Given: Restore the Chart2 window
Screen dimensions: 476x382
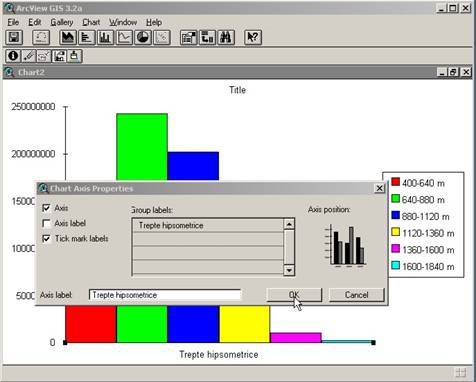Looking at the screenshot, I should coord(454,72).
